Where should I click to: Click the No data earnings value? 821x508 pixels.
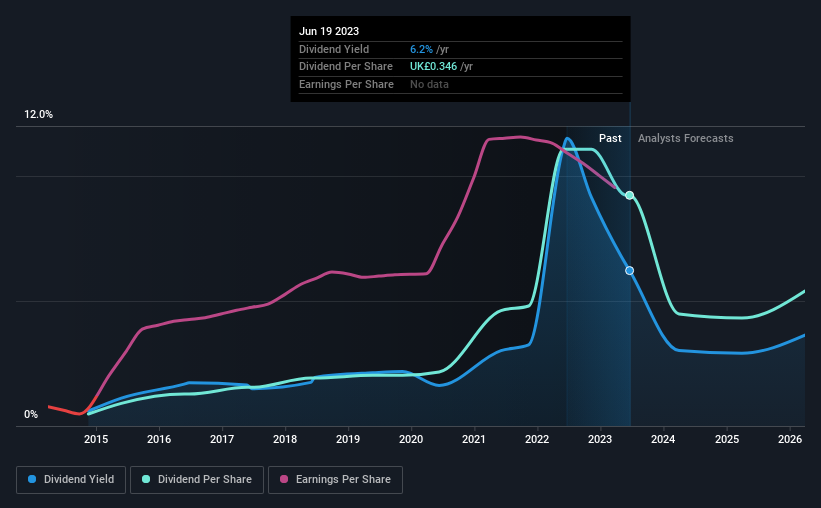[x=429, y=84]
